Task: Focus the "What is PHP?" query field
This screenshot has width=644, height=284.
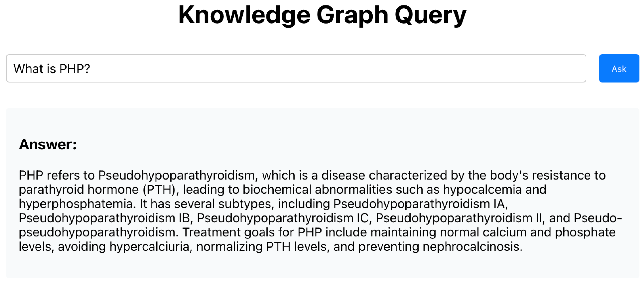Action: [296, 68]
